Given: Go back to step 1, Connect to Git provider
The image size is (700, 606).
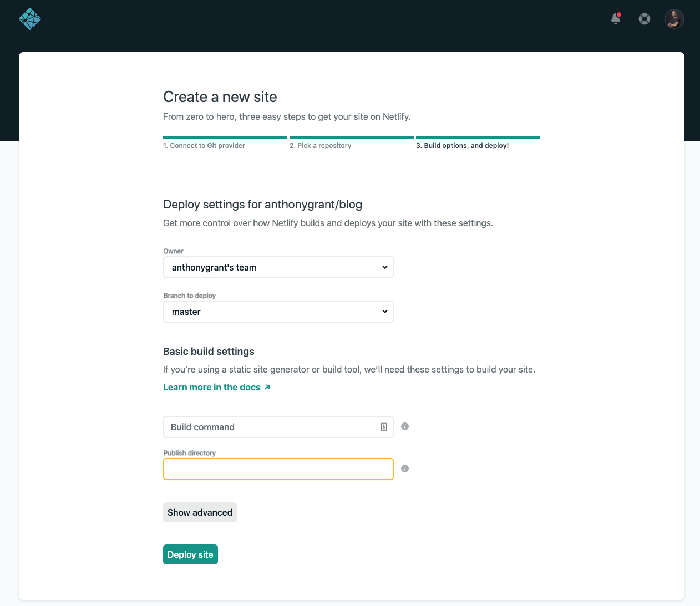Looking at the screenshot, I should [x=204, y=145].
